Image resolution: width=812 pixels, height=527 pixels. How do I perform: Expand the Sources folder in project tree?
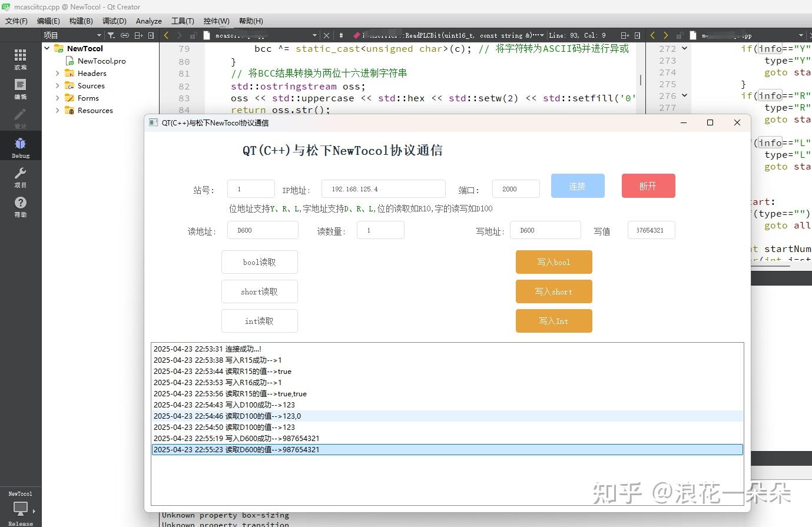click(57, 85)
